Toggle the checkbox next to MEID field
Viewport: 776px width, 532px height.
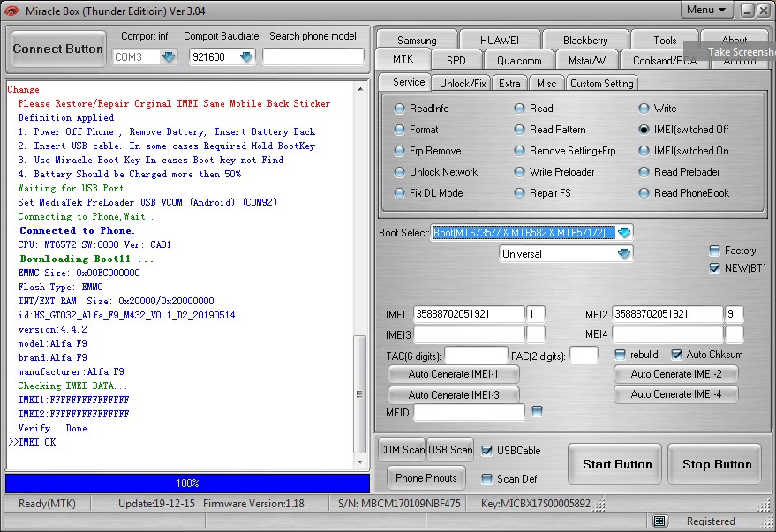(537, 411)
